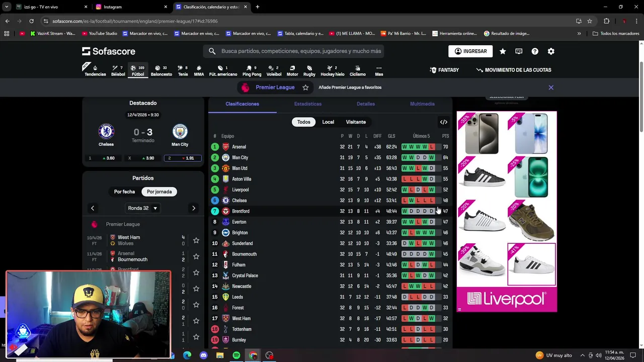
Task: Open a new browser tab
Action: 257,7
